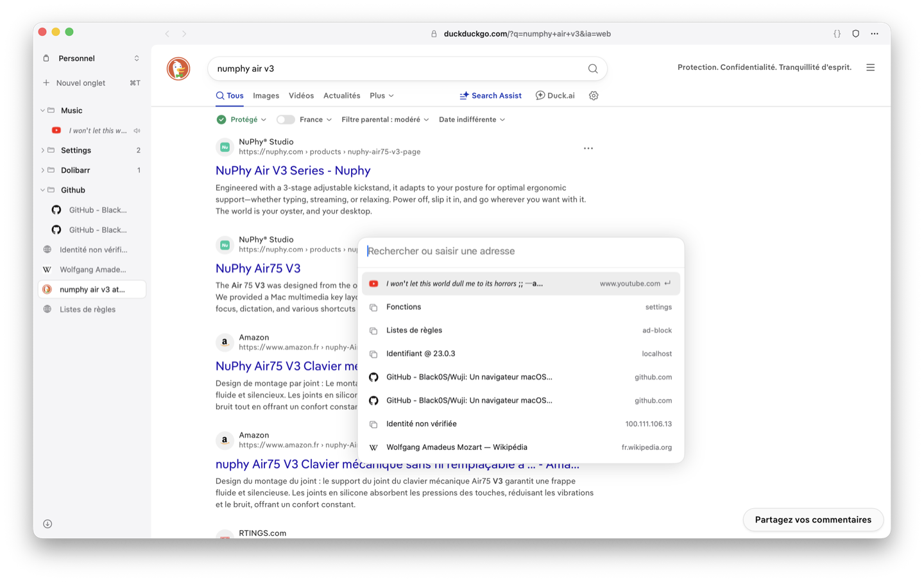Click the Wikipedia icon in suggestion list
The width and height of the screenshot is (924, 582).
(x=373, y=447)
